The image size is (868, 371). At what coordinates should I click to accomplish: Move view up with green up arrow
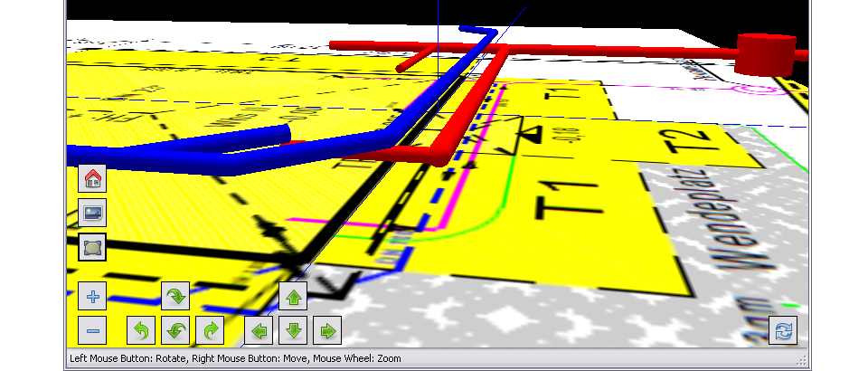coord(293,296)
